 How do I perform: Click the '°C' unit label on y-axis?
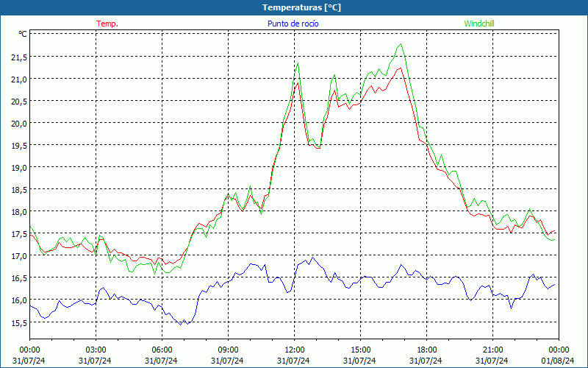point(23,34)
